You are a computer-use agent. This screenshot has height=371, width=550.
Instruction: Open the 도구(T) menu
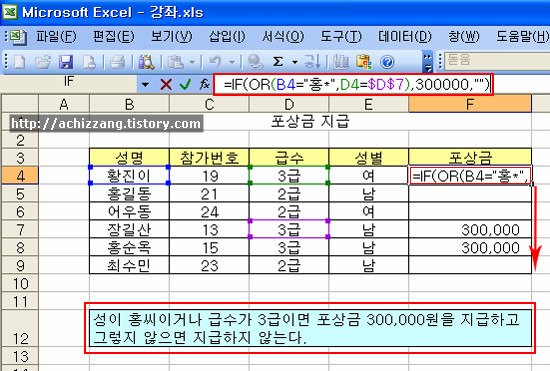(x=341, y=36)
